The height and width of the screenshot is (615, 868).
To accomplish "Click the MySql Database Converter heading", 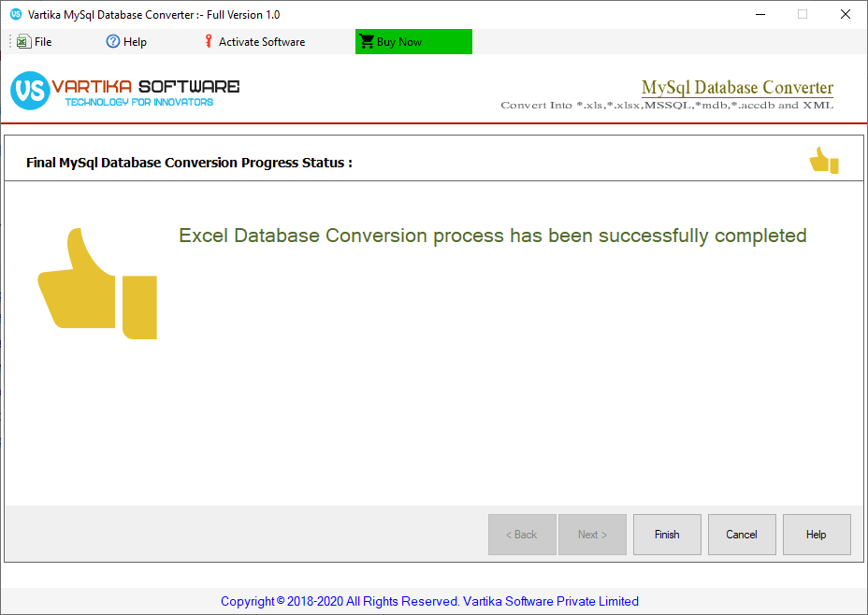I will coord(737,87).
